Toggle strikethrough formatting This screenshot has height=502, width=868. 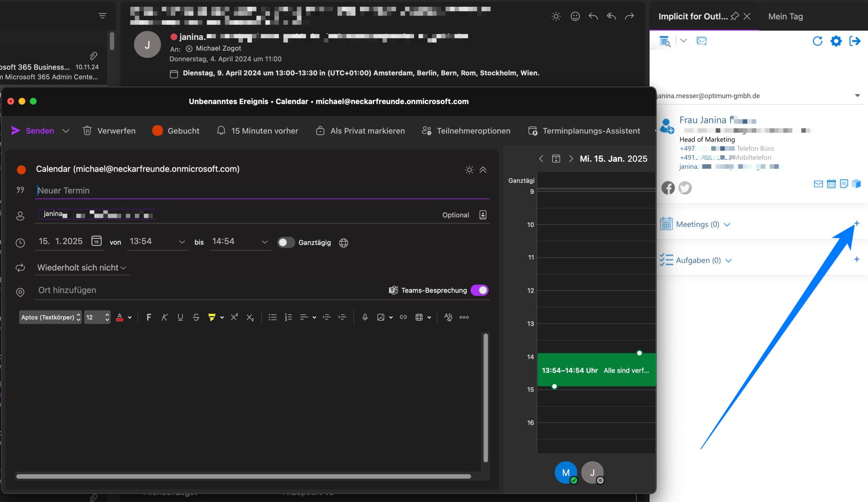point(196,317)
